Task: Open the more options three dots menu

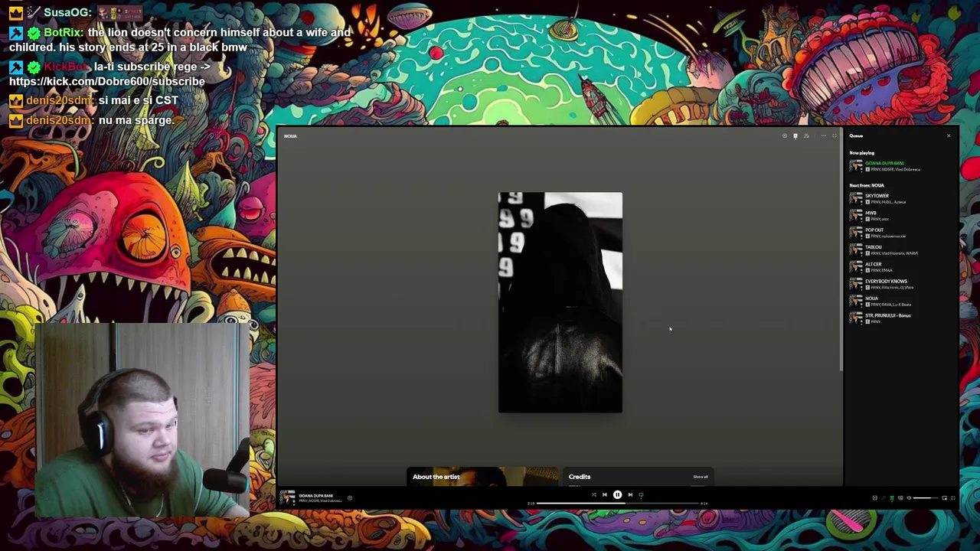Action: (824, 136)
